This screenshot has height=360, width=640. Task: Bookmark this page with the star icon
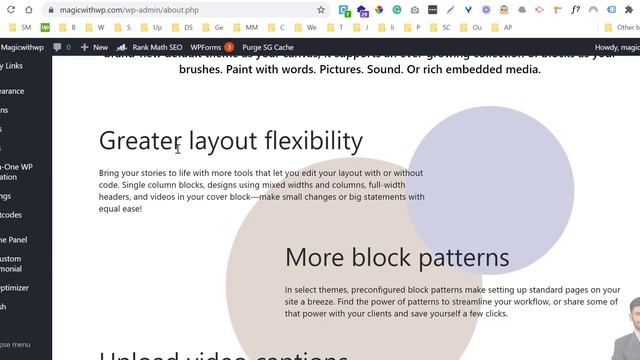tap(321, 10)
